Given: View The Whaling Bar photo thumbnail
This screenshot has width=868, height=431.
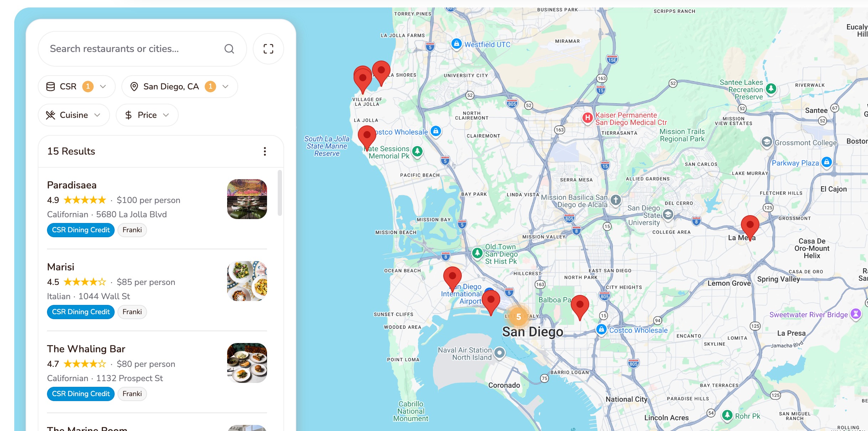Looking at the screenshot, I should click(x=247, y=363).
